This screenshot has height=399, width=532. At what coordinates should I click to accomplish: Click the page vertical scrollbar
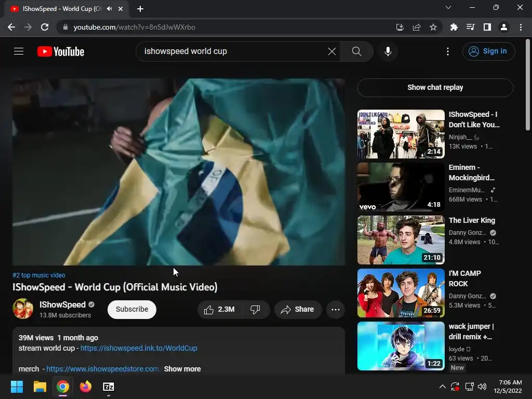pyautogui.click(x=528, y=85)
